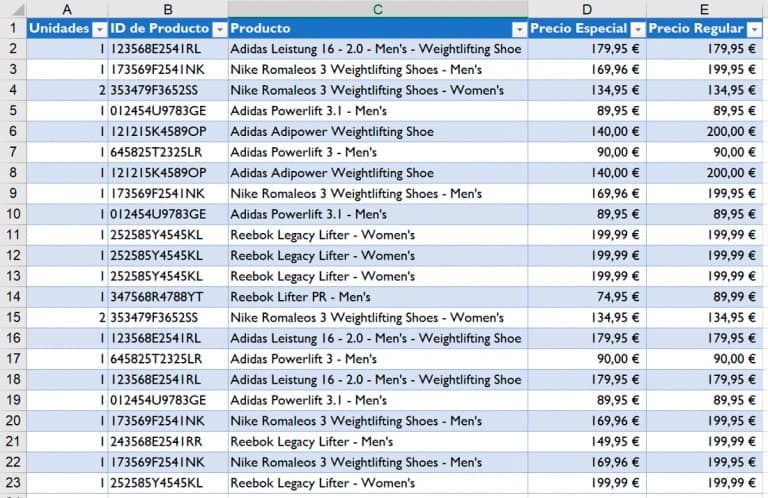Select Adidas Powerlift 3 cell in row 7
The height and width of the screenshot is (498, 768).
(x=378, y=152)
